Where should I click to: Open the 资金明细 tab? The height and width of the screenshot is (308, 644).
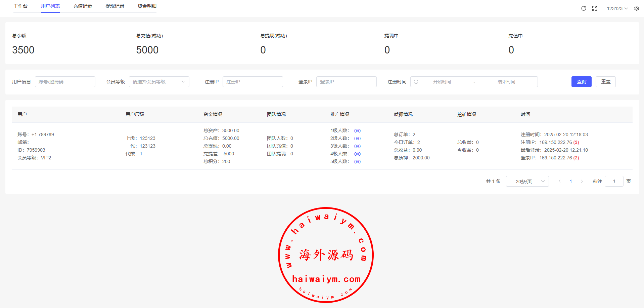(x=147, y=6)
